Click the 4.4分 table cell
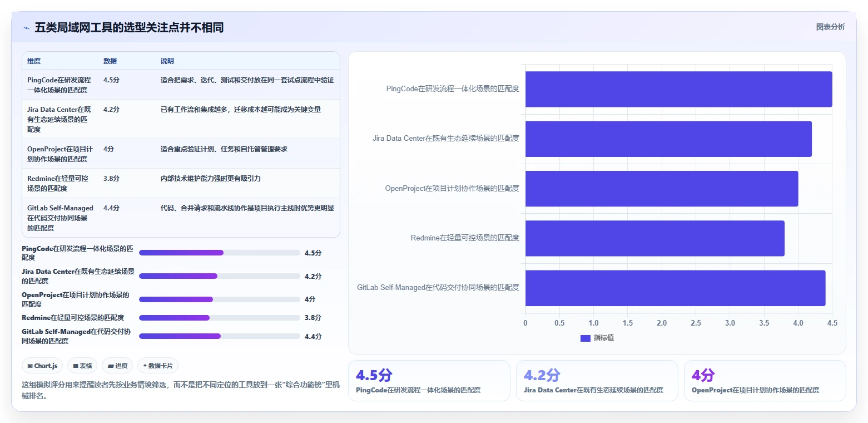868x423 pixels. (x=112, y=208)
